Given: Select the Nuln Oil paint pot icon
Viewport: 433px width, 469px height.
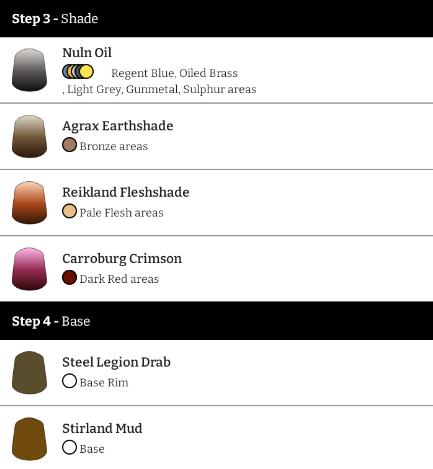Looking at the screenshot, I should (x=29, y=70).
